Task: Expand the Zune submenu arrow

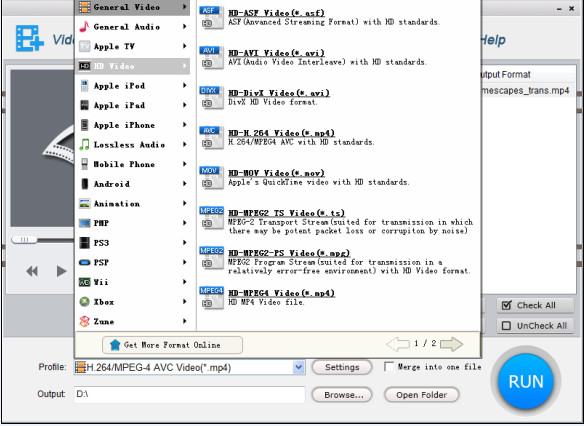Action: pyautogui.click(x=185, y=321)
